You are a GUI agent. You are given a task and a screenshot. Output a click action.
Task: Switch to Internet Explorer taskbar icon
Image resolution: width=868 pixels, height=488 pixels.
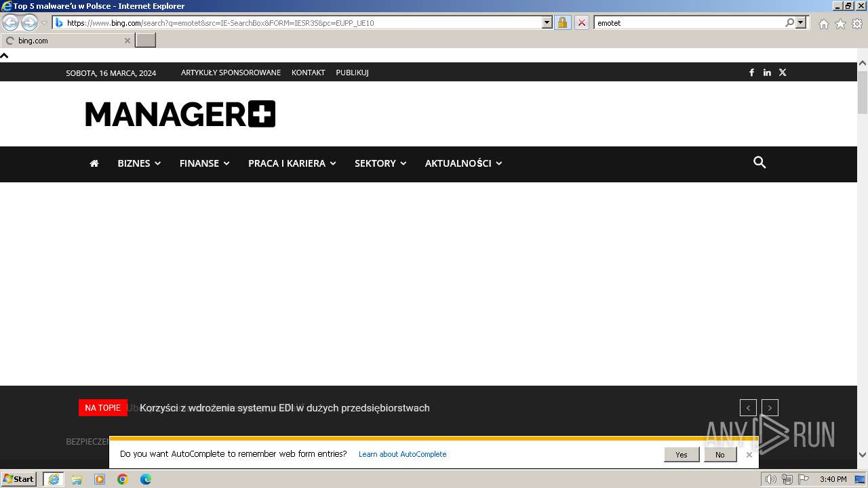pyautogui.click(x=53, y=479)
